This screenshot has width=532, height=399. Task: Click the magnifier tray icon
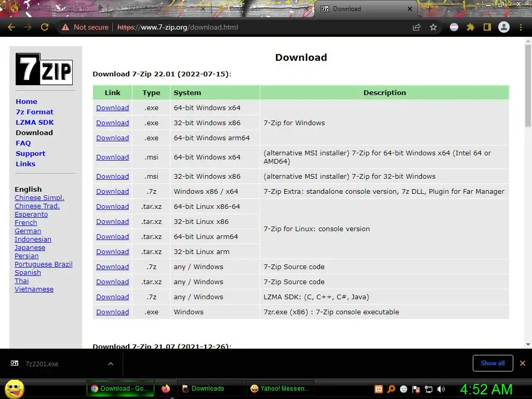click(391, 389)
